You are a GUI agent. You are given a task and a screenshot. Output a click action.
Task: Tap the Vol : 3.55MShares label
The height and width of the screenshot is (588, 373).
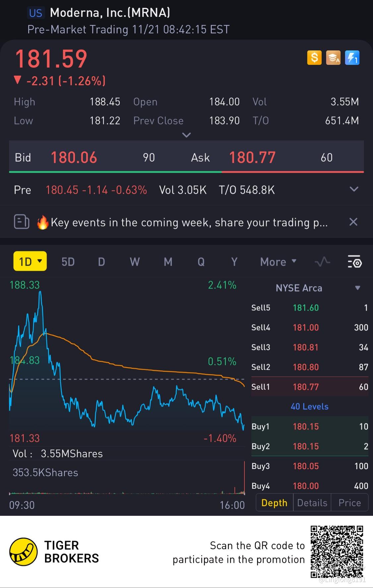pos(58,454)
